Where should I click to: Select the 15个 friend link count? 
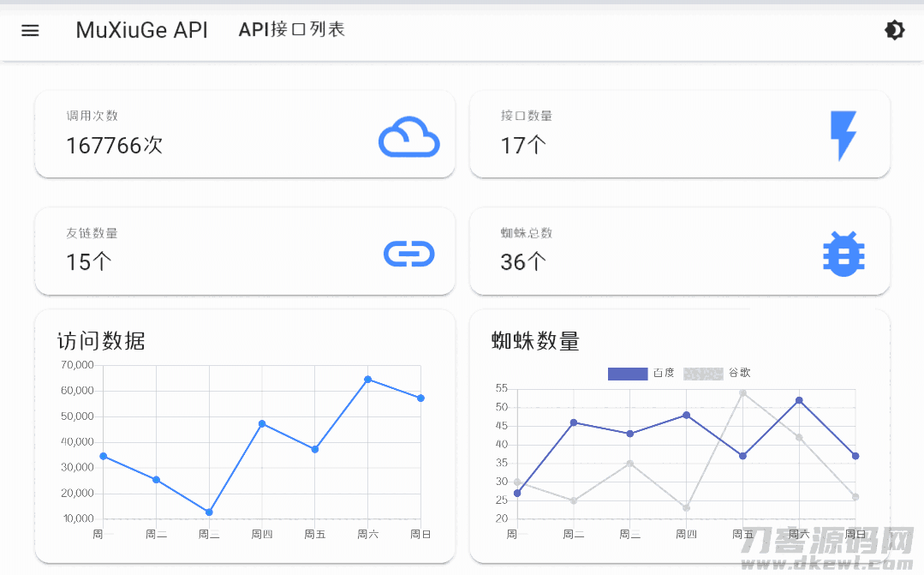[88, 262]
